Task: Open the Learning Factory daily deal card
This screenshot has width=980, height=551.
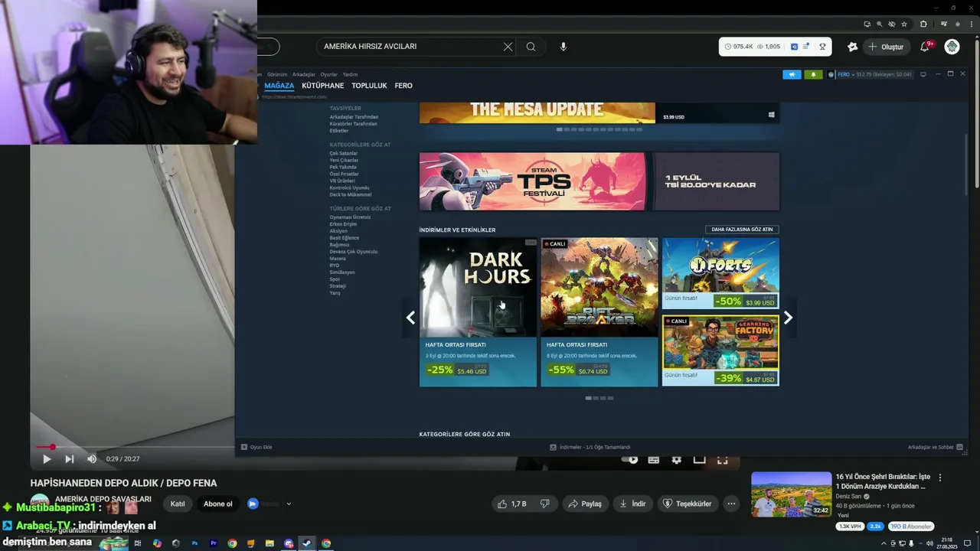Action: coord(720,350)
